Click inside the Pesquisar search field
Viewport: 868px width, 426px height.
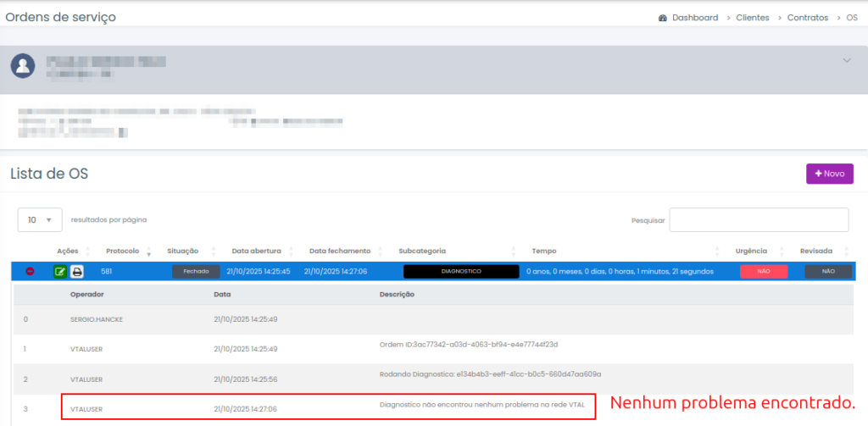[x=759, y=220]
